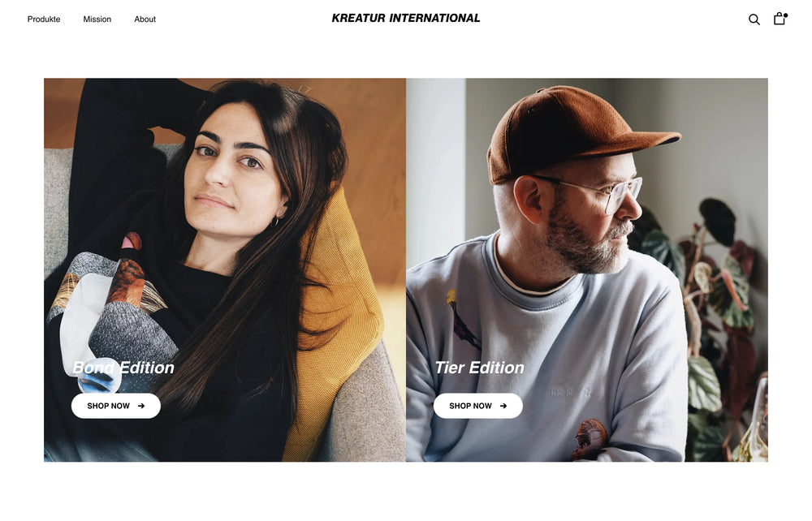Click Shop Now under Bond Edition
Screen dimensions: 812x521
pyautogui.click(x=116, y=406)
